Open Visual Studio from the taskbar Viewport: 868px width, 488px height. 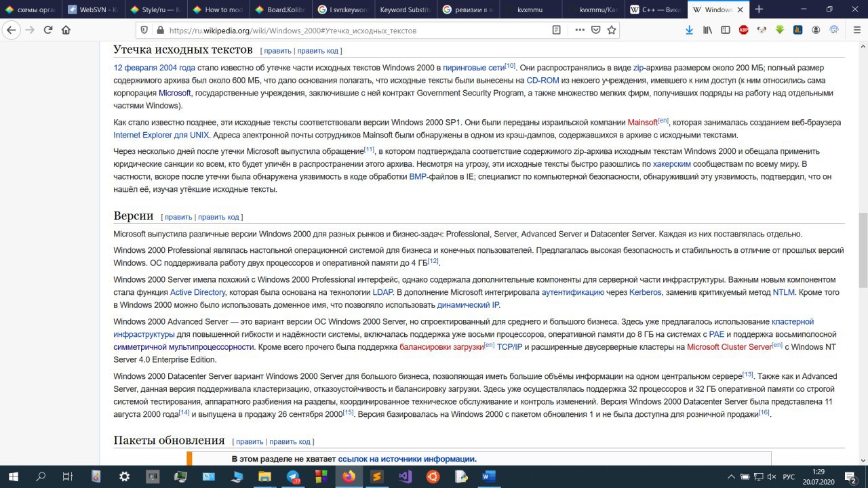point(406,476)
